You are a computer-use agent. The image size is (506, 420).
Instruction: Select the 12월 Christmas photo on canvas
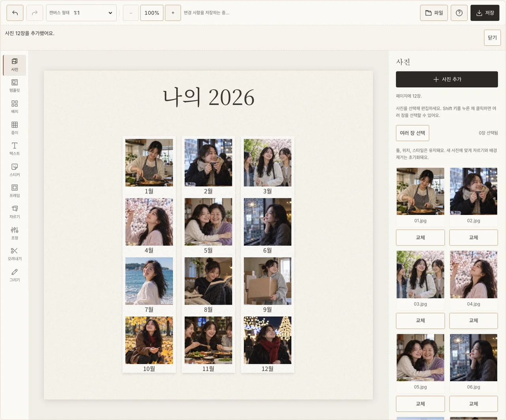268,340
